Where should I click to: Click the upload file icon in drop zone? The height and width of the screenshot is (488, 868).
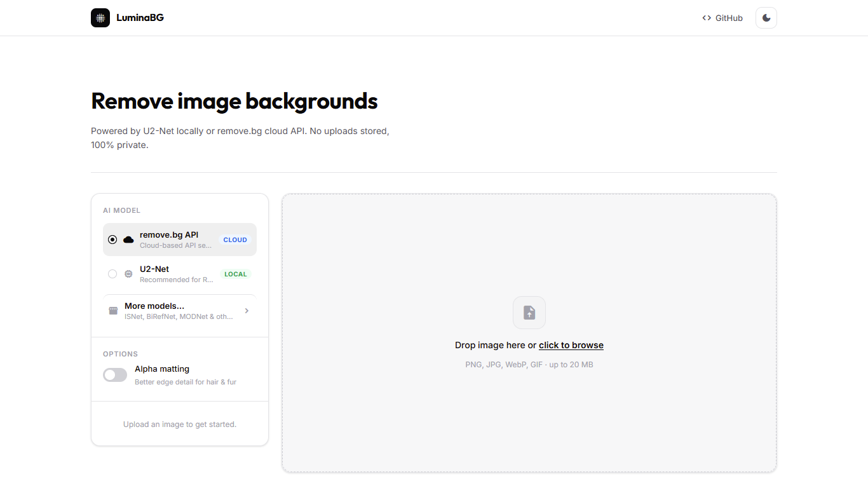point(529,313)
